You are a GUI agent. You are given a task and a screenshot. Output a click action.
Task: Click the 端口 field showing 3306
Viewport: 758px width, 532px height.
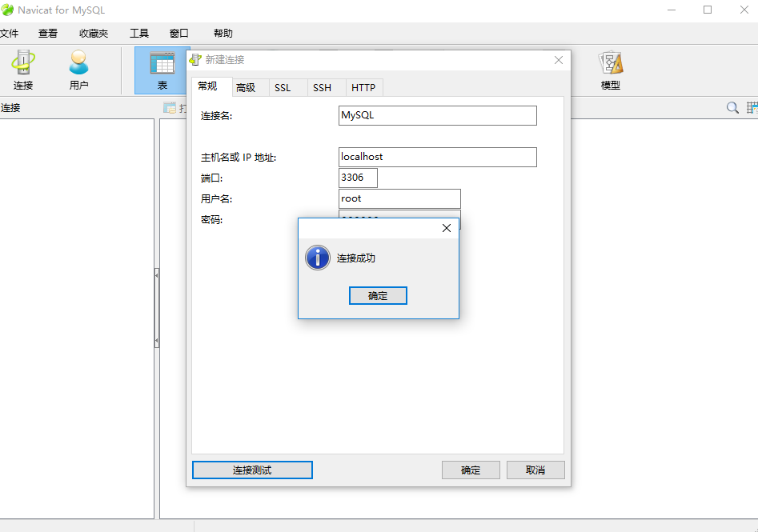(x=357, y=178)
